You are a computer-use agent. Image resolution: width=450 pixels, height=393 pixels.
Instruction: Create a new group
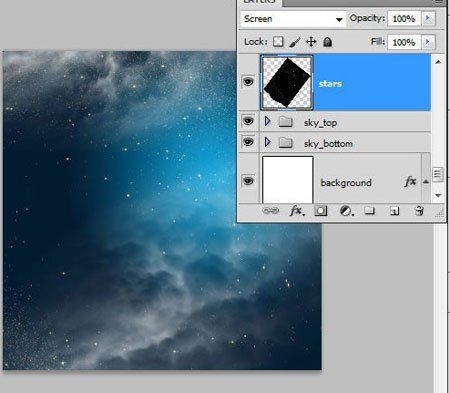click(369, 210)
